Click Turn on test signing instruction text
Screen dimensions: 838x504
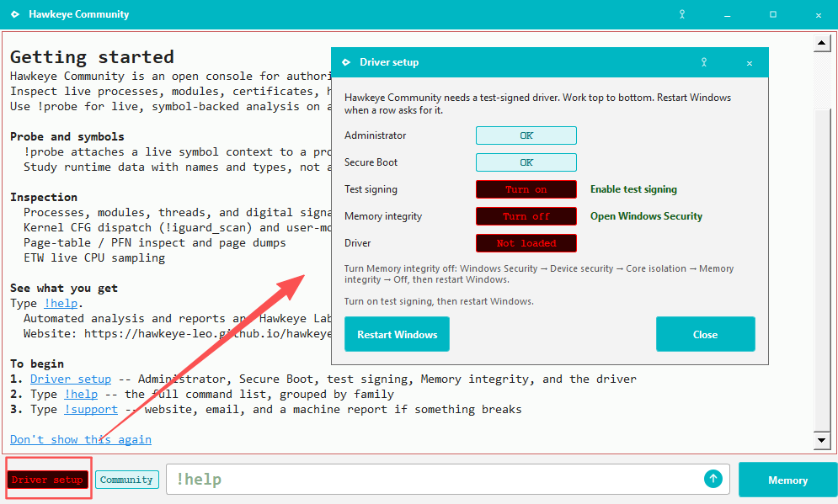[439, 301]
